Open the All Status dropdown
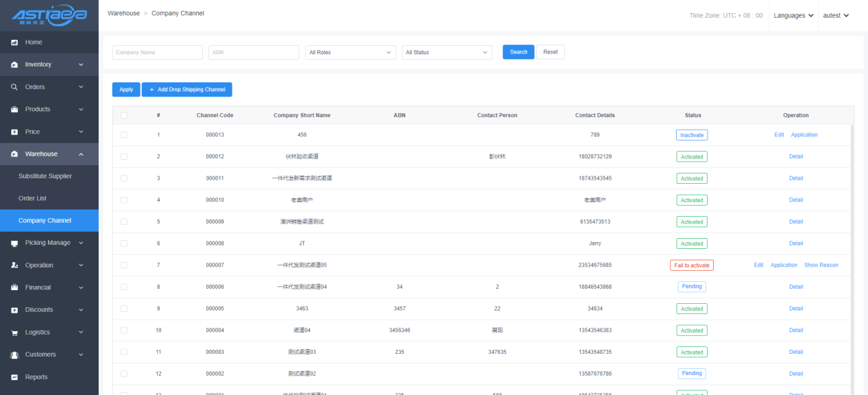 (446, 52)
